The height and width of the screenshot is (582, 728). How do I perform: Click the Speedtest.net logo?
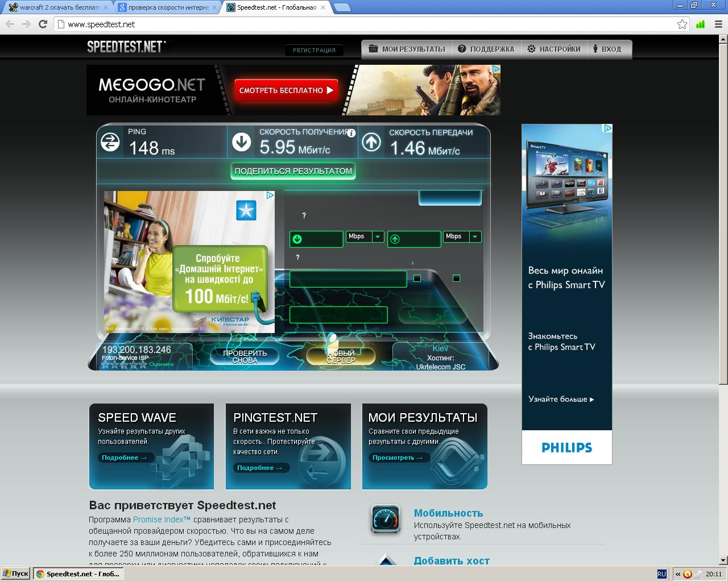click(126, 47)
